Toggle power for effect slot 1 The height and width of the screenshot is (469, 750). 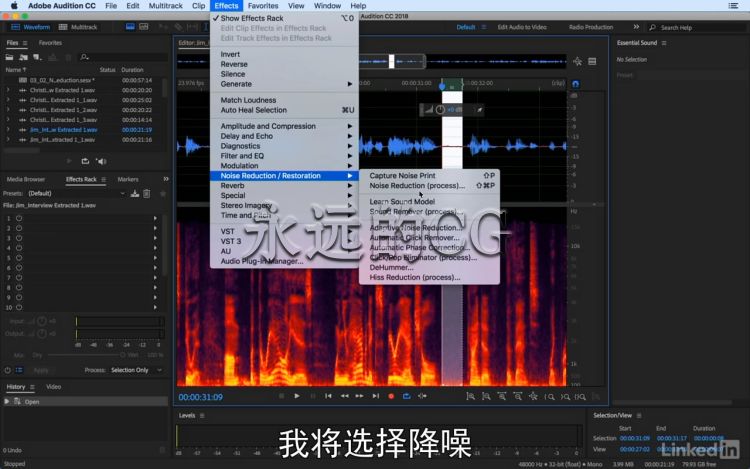pos(19,218)
